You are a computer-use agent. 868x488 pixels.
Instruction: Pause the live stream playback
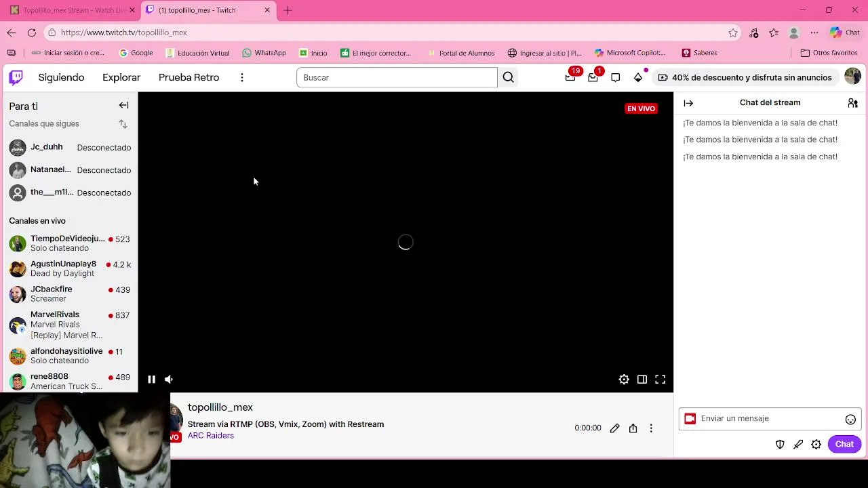[151, 380]
